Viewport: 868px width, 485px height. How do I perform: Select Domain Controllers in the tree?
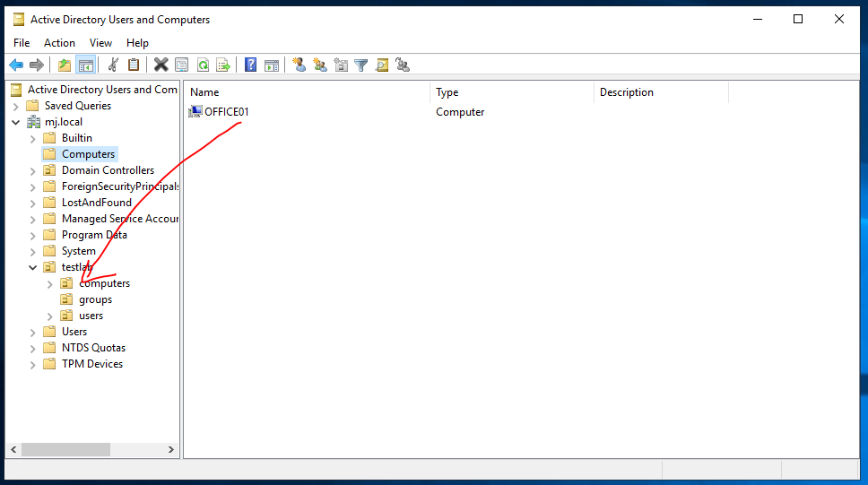pyautogui.click(x=108, y=170)
